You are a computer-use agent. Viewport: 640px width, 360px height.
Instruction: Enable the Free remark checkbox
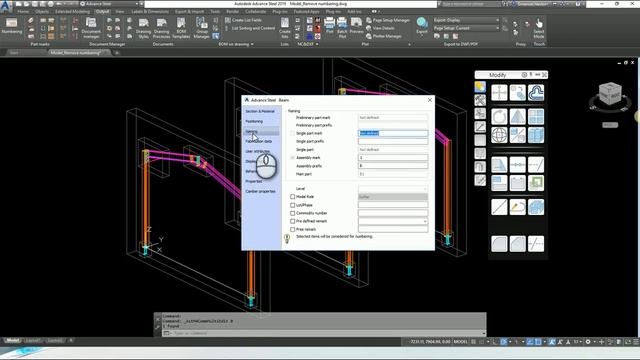click(x=292, y=229)
